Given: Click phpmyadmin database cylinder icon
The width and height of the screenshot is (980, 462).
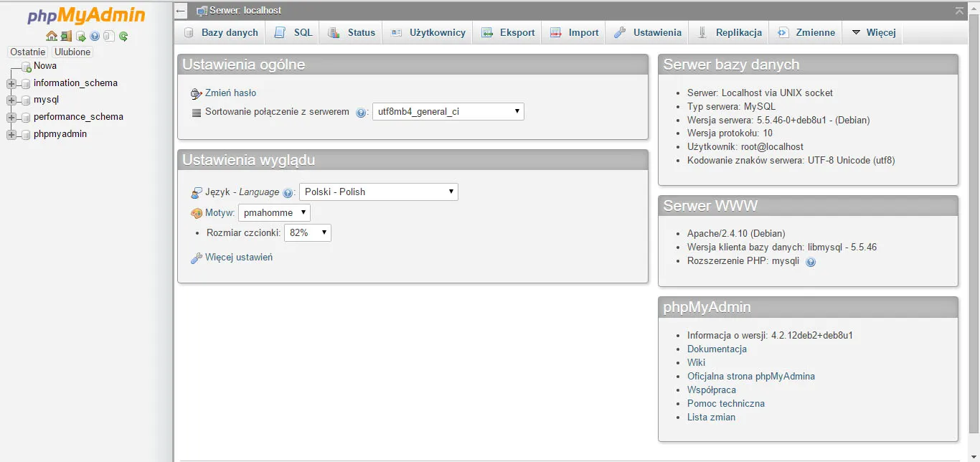Looking at the screenshot, I should [26, 135].
